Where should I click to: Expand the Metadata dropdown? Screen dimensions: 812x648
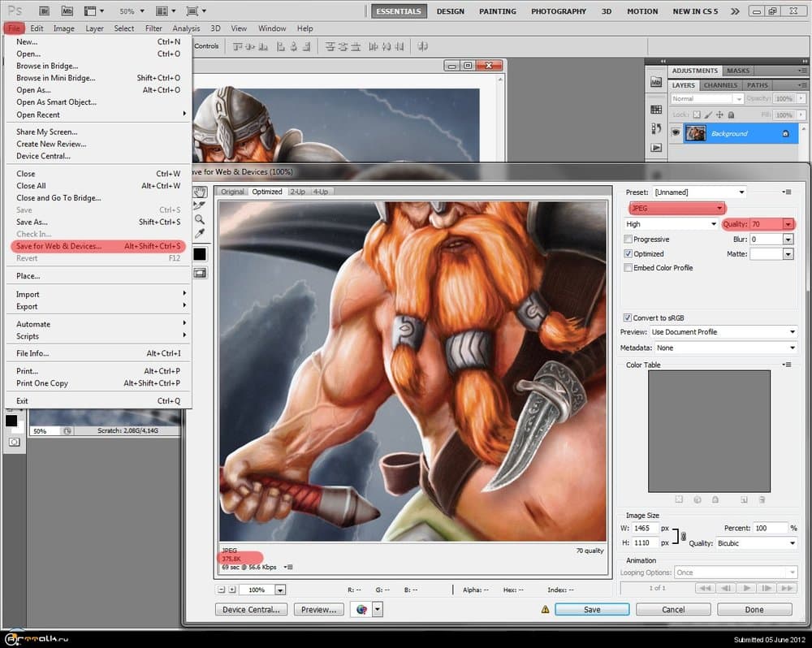(x=723, y=348)
